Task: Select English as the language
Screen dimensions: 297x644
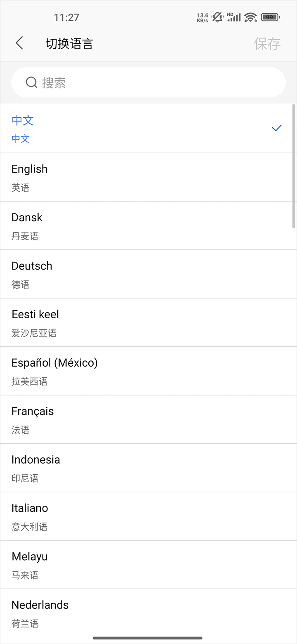Action: (x=148, y=178)
